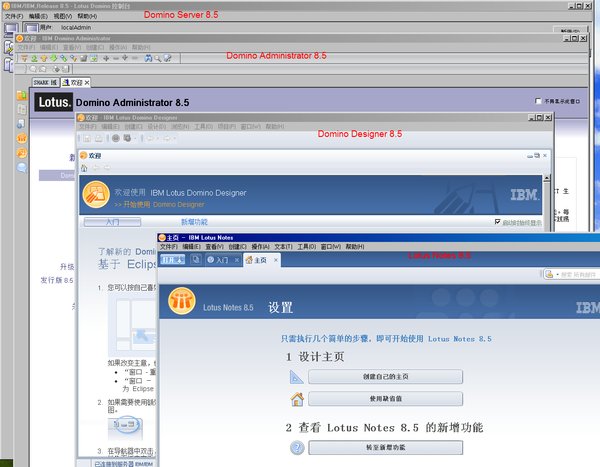The image size is (600, 467).
Task: Select the 主页 tab in Lotus Notes
Action: 260,260
